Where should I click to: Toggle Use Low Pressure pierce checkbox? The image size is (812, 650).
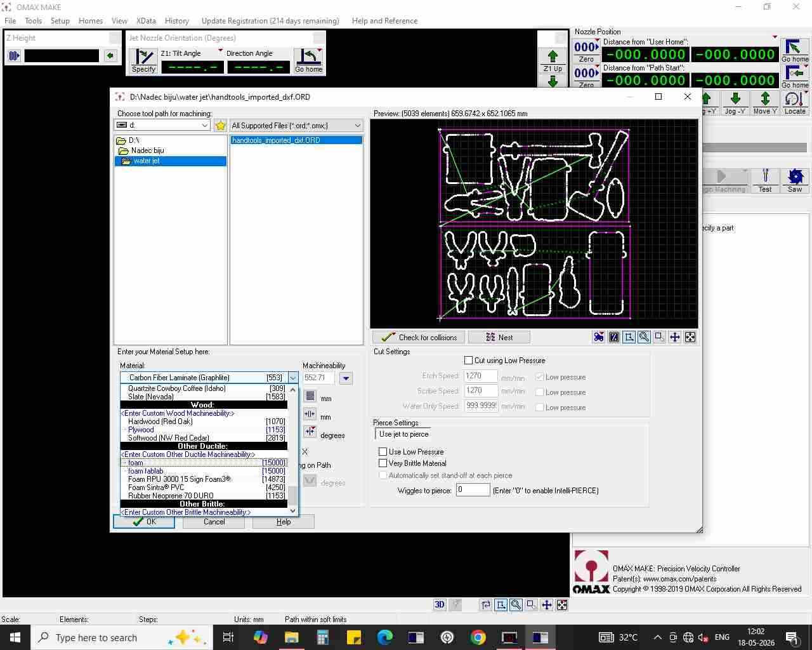click(383, 452)
